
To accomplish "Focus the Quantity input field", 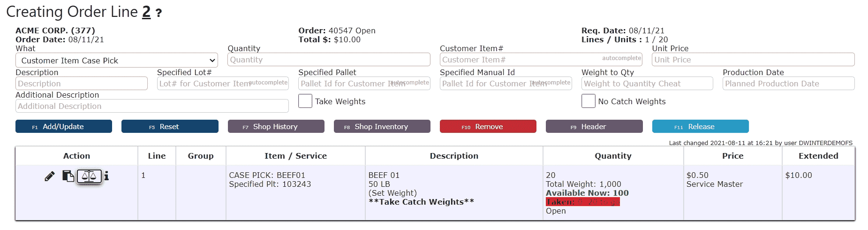I will point(329,60).
